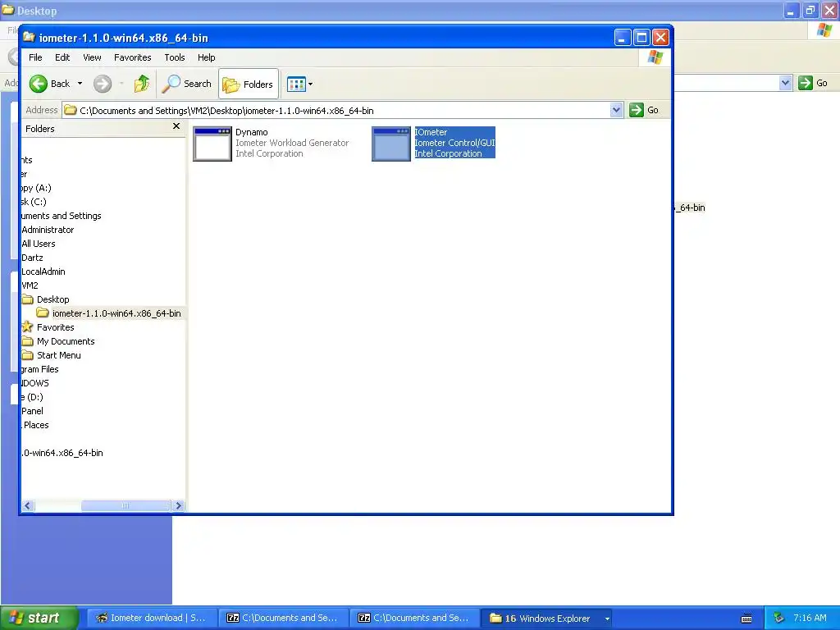This screenshot has height=630, width=840.
Task: Open the Help menu
Action: click(206, 57)
